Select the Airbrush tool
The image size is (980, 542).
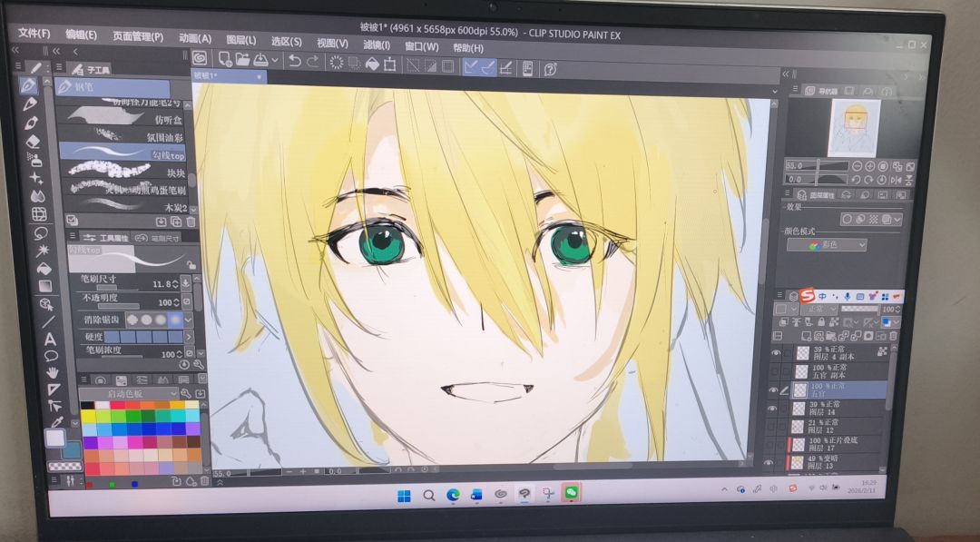click(34, 160)
